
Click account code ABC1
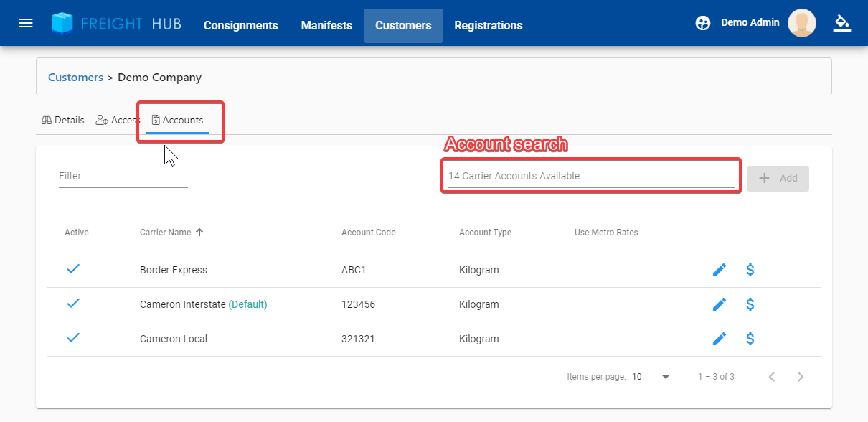(x=354, y=270)
